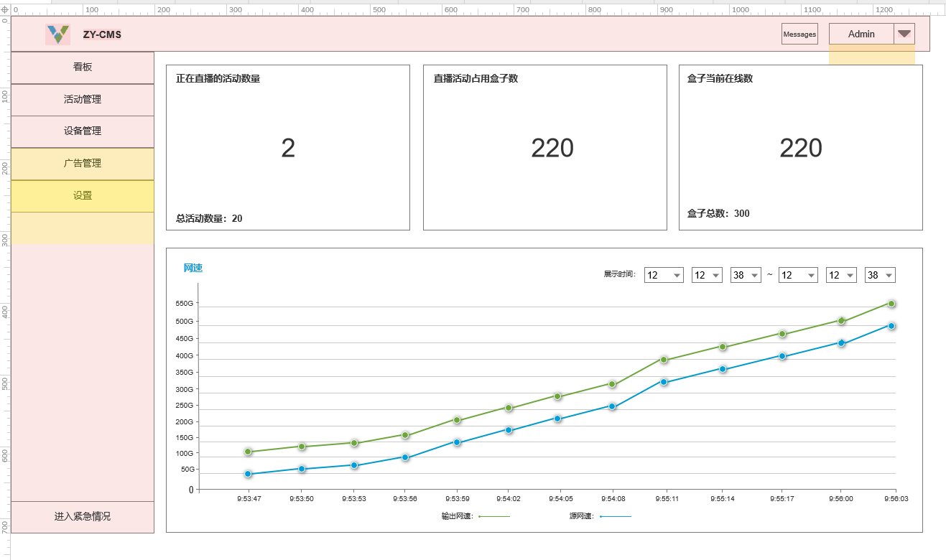Open 设置 in the sidebar

(x=83, y=196)
